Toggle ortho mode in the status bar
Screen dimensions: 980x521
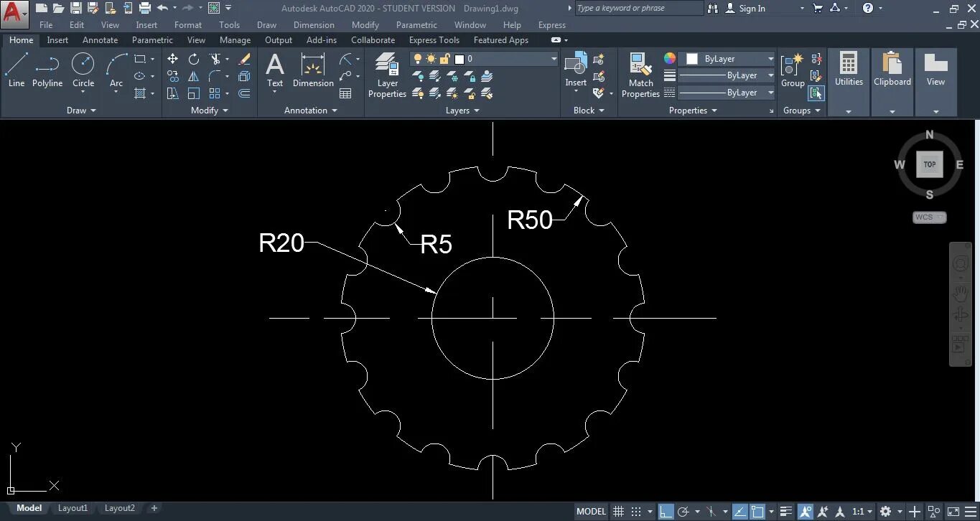666,510
